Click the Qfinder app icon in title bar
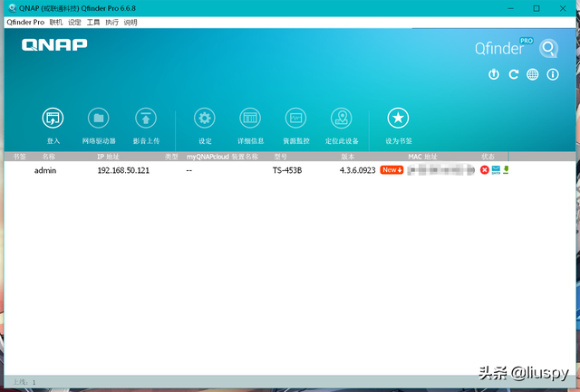Viewport: 580px width, 392px height. click(12, 8)
